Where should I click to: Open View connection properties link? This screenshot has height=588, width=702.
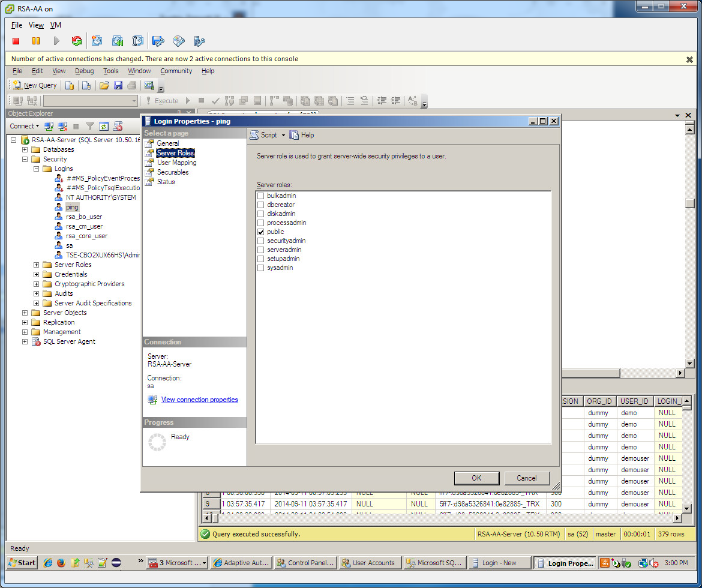199,400
